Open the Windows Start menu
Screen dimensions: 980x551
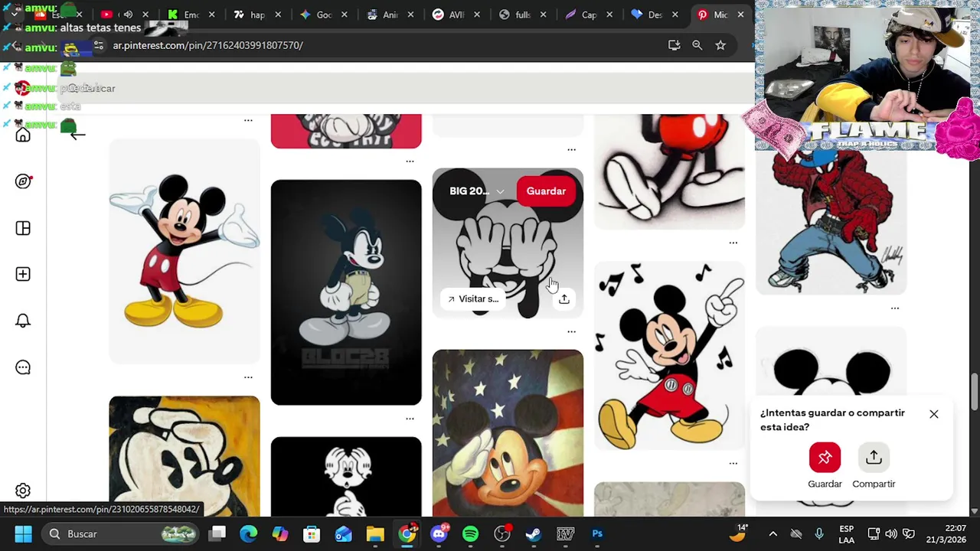(23, 534)
